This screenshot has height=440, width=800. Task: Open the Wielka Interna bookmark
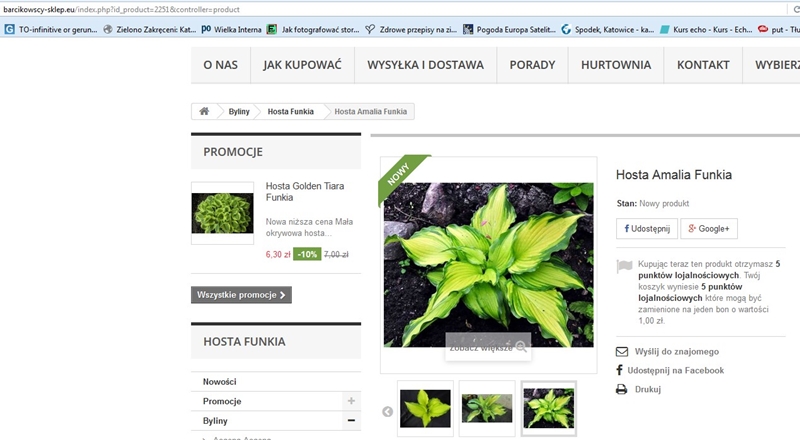[230, 29]
